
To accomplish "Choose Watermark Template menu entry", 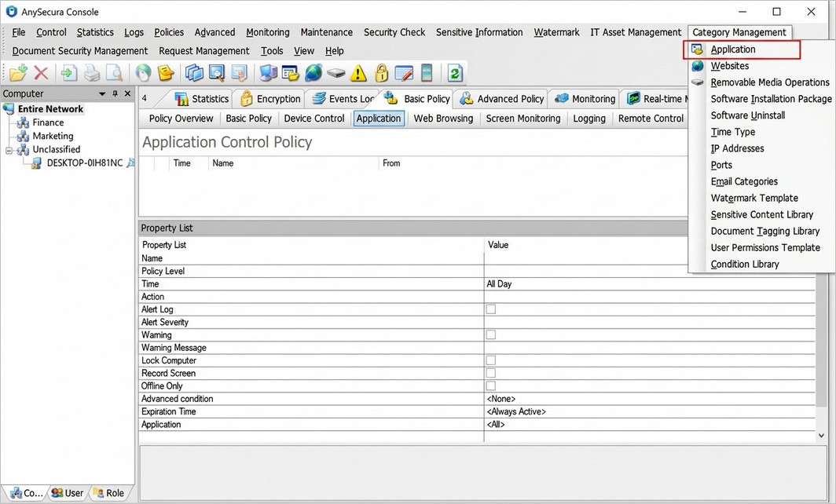I will (754, 198).
